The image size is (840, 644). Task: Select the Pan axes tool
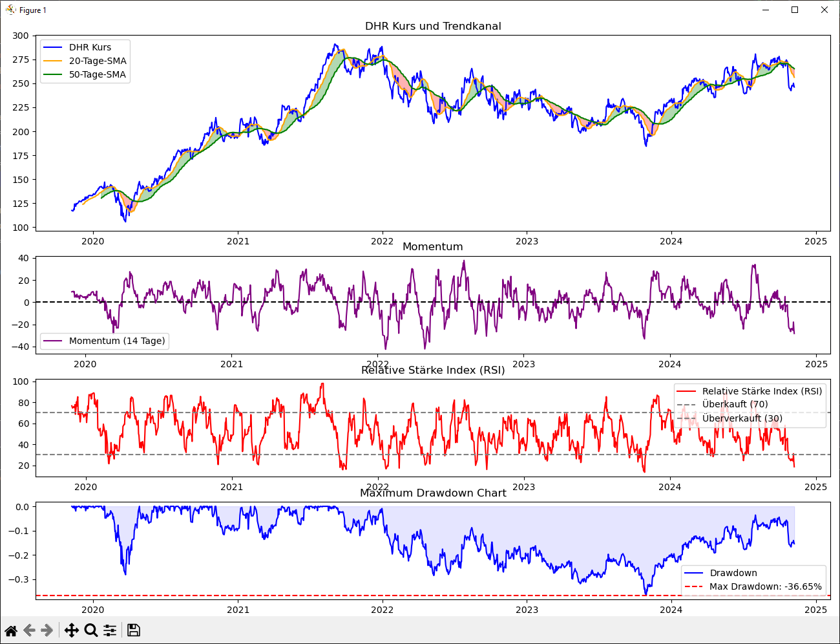pos(72,630)
